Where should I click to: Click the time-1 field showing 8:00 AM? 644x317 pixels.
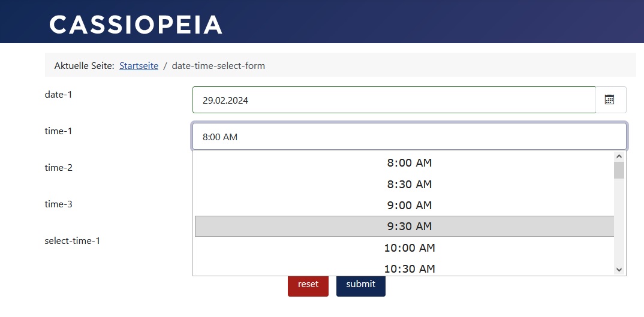pyautogui.click(x=409, y=137)
